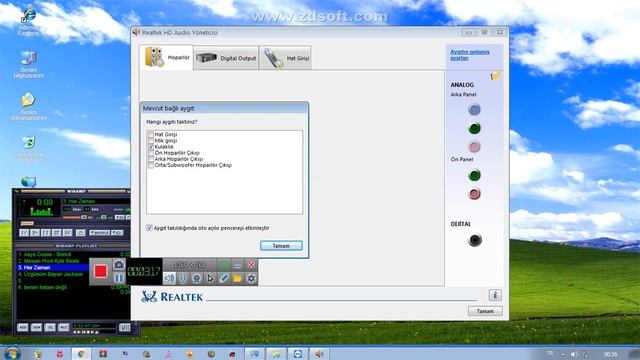Open Benim dokümanlarım desktop icon
Screen dimensions: 640x360
[29, 106]
